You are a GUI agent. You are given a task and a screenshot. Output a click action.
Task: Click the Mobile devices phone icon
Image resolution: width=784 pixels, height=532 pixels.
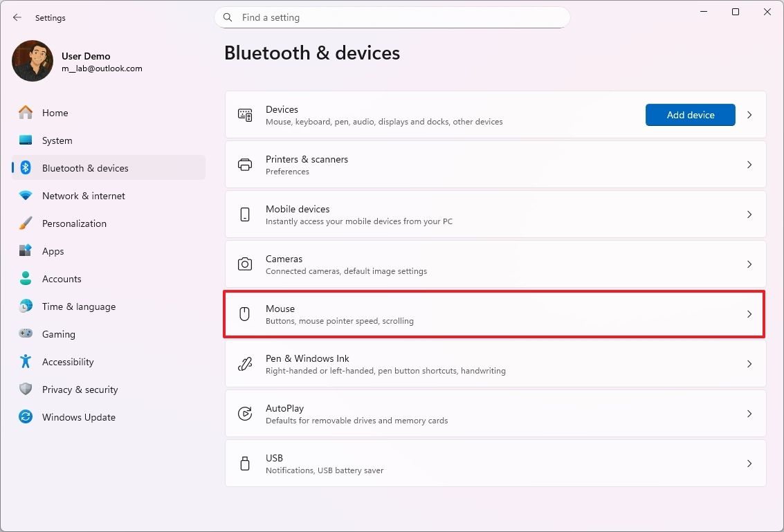244,214
